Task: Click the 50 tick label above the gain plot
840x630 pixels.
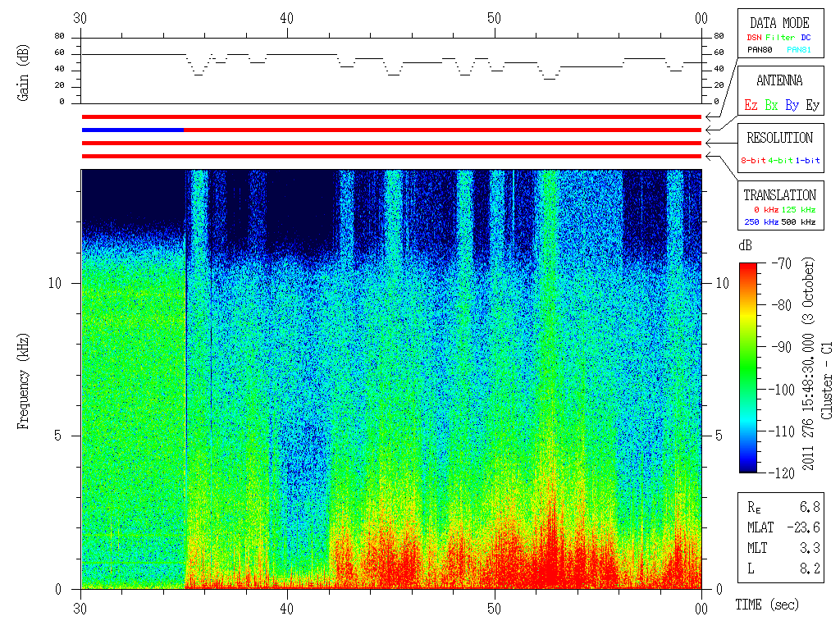Action: point(494,18)
